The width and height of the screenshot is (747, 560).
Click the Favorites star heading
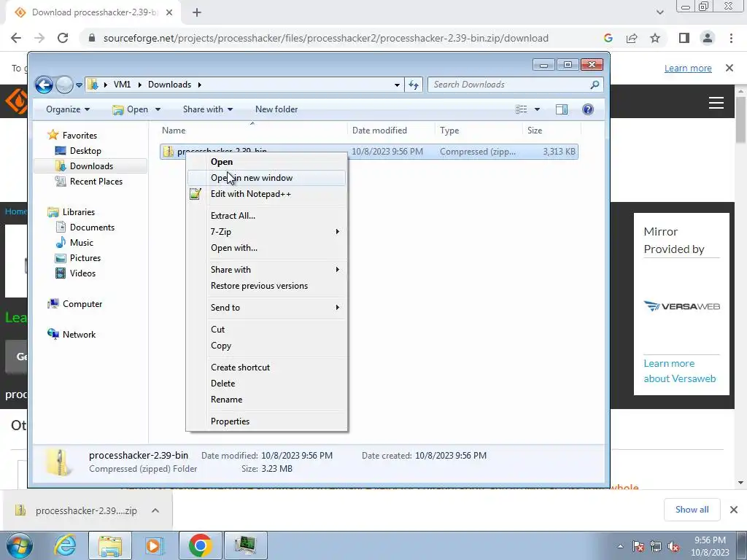[x=72, y=136]
